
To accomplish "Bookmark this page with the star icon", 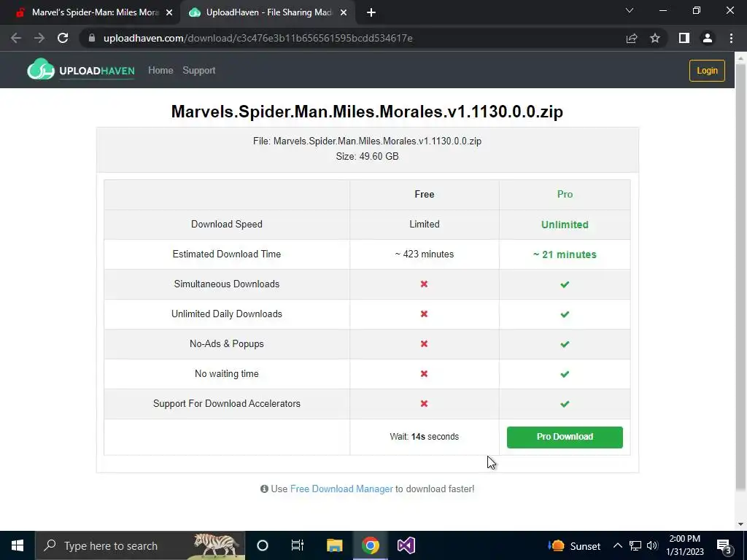I will (x=655, y=38).
